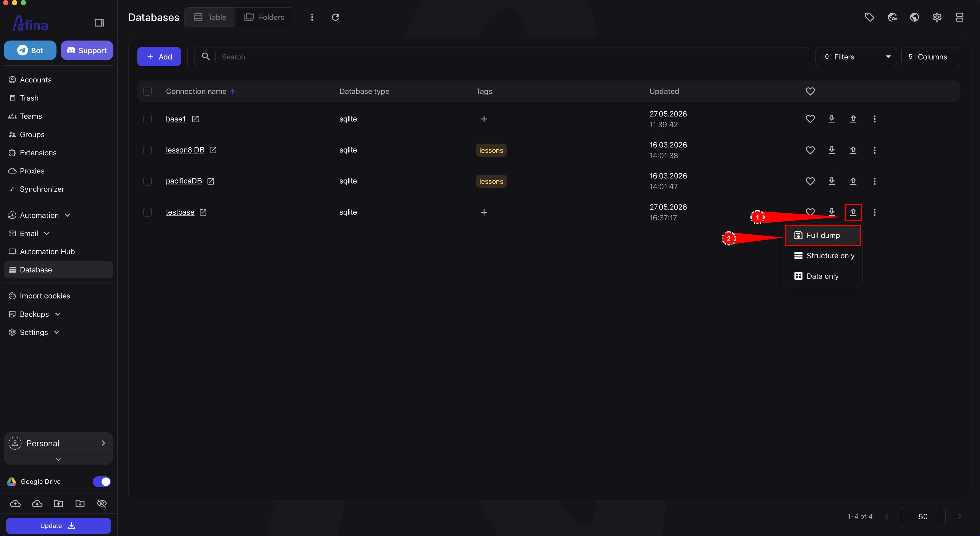Click export icon for pacificaDB
980x536 pixels.
pyautogui.click(x=853, y=181)
